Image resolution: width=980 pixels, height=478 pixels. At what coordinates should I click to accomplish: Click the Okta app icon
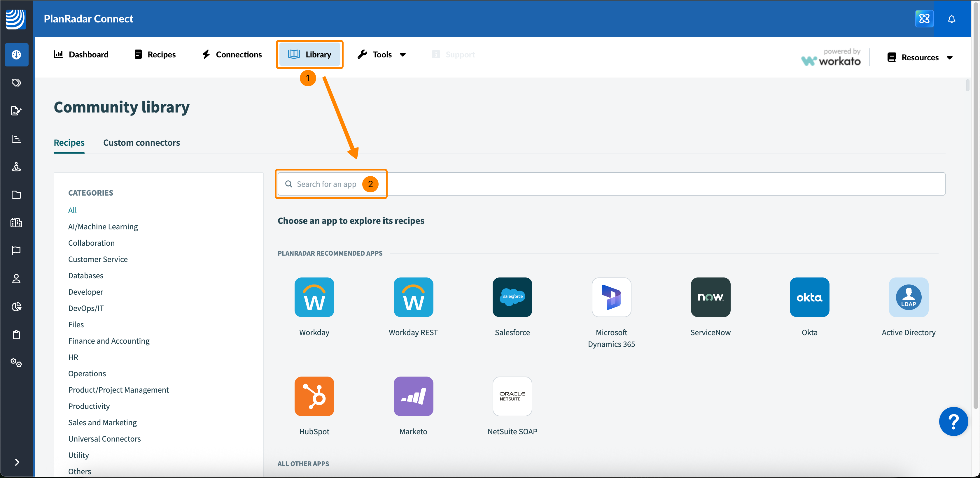(809, 297)
